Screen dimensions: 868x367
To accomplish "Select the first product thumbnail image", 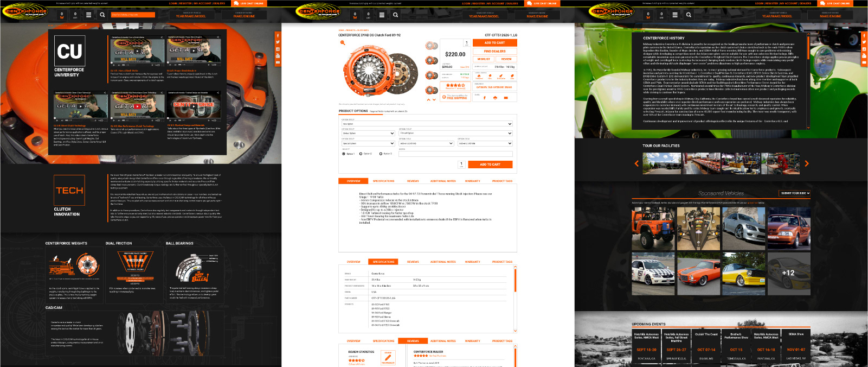I will (432, 46).
